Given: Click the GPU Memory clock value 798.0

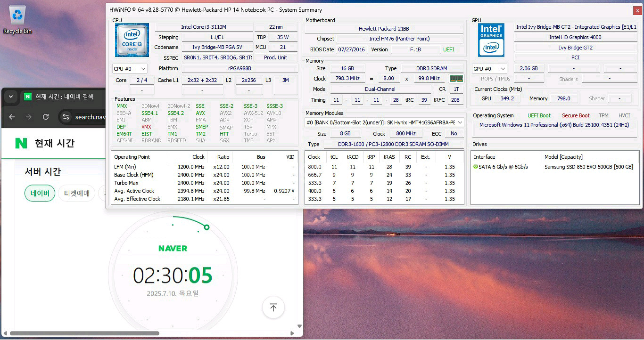Looking at the screenshot, I should pyautogui.click(x=563, y=98).
